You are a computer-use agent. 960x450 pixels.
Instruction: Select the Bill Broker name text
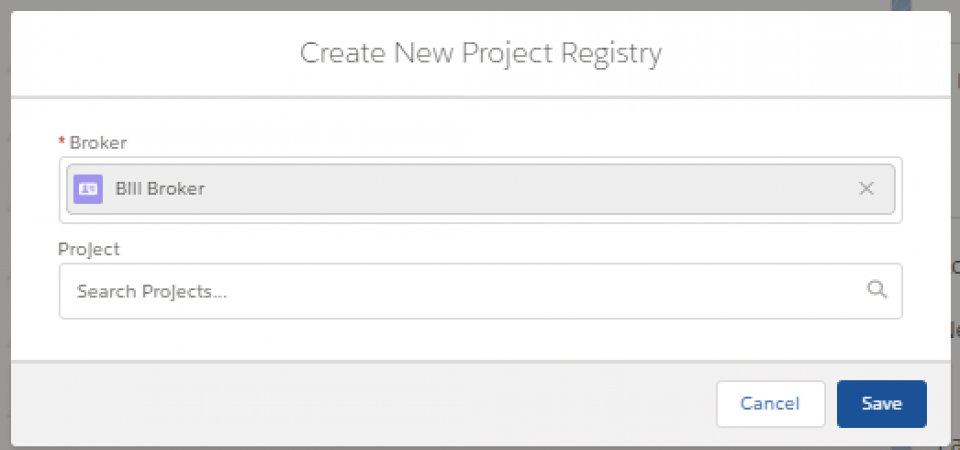[x=160, y=188]
